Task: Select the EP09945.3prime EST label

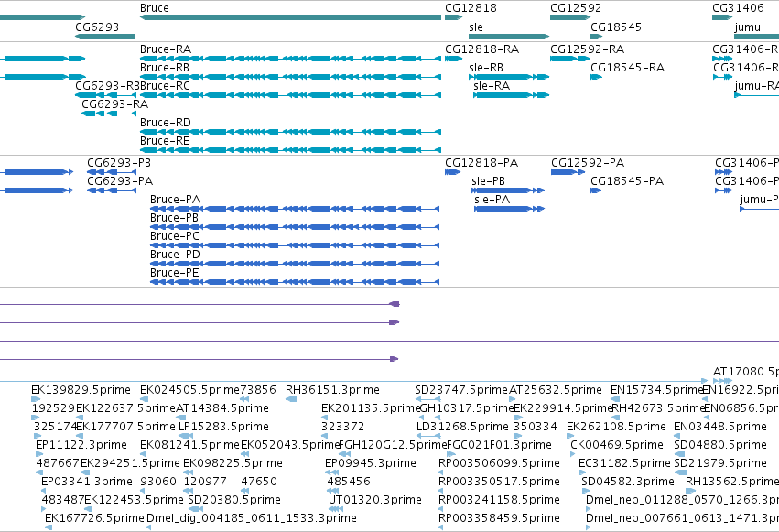Action: point(371,463)
